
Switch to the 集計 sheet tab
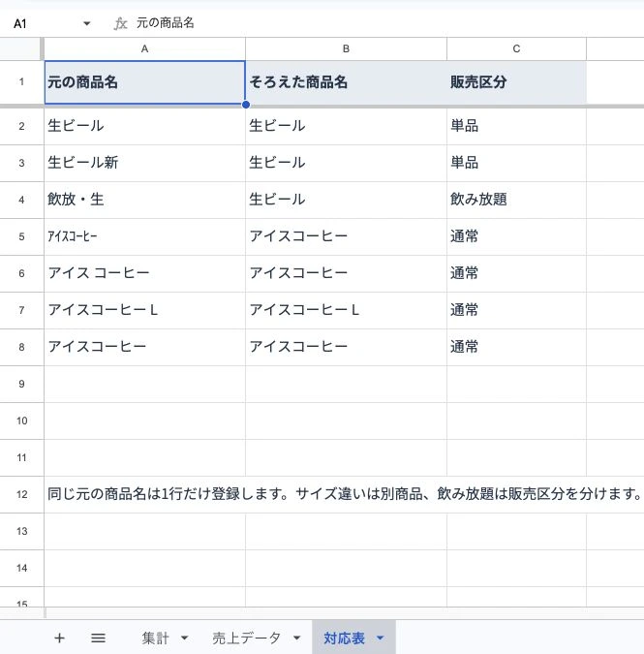point(155,638)
